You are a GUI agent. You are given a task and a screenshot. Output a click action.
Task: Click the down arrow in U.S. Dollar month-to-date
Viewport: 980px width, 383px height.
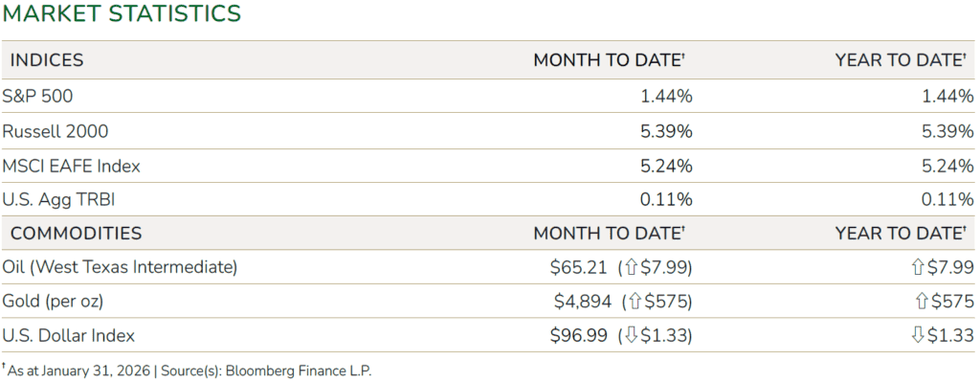pyautogui.click(x=629, y=336)
